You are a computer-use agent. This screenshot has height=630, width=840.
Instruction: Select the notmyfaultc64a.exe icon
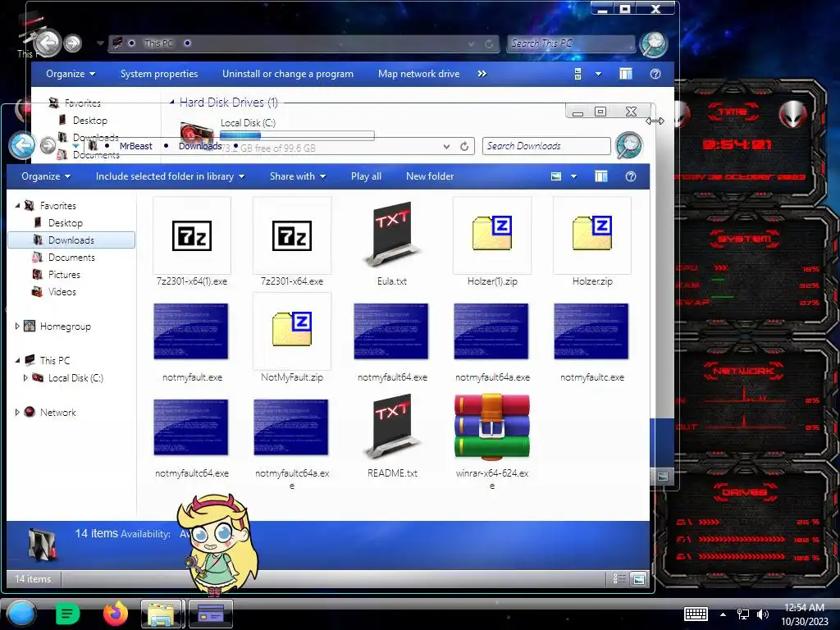pos(291,427)
